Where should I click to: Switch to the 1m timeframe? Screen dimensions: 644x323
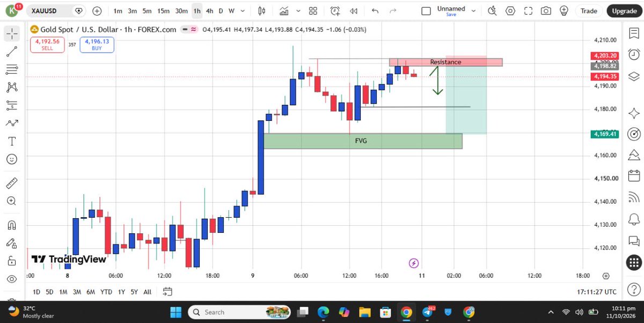point(118,11)
